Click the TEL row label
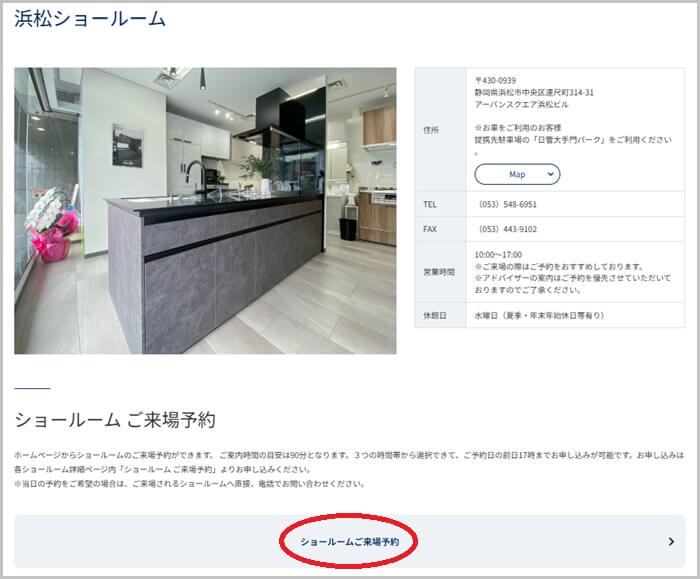The width and height of the screenshot is (700, 579). 431,205
